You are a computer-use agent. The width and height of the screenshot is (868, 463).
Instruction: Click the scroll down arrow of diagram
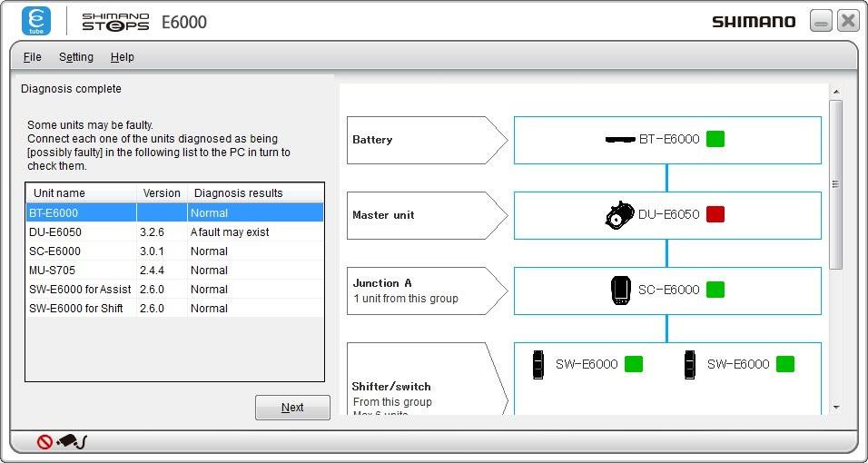tap(836, 408)
